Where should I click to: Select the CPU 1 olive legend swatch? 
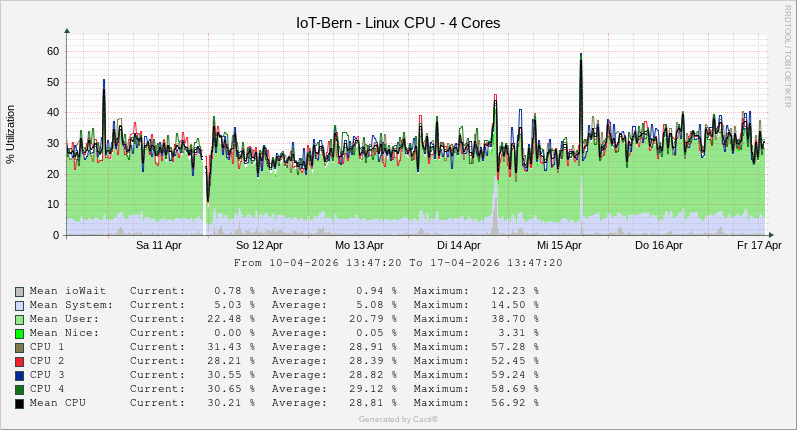coord(20,347)
